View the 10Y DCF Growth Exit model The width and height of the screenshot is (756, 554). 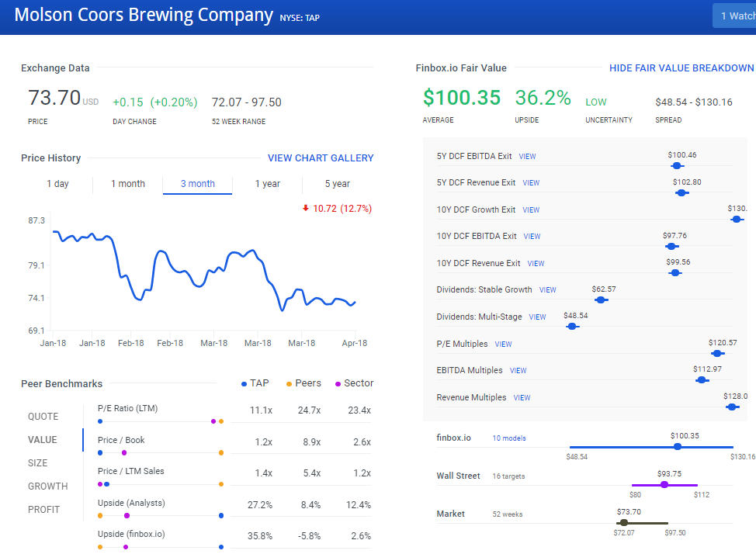coord(531,210)
